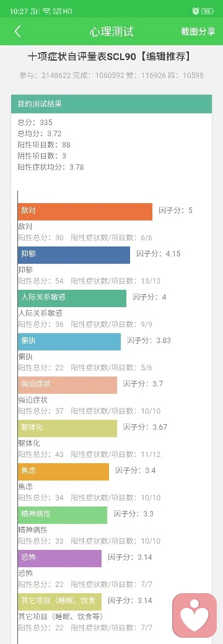Click the SCL90 test title text
This screenshot has height=644, width=223.
click(x=109, y=57)
